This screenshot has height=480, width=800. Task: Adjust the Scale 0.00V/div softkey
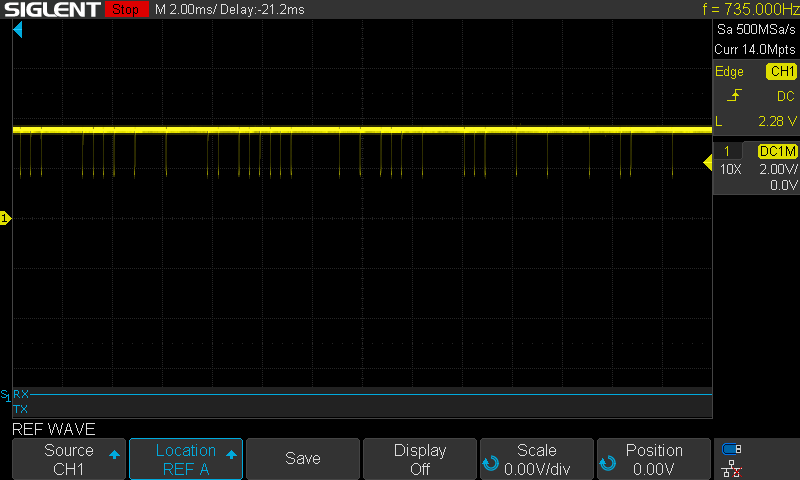(x=537, y=459)
